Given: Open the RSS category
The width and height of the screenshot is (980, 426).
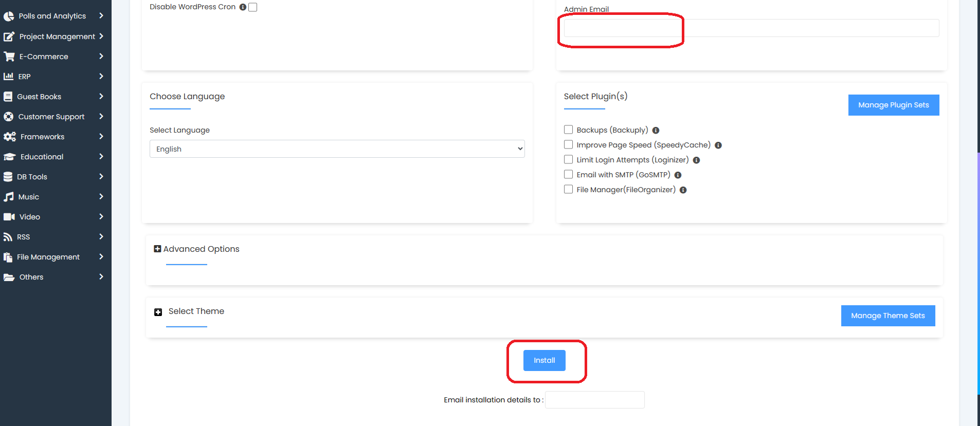Looking at the screenshot, I should tap(55, 237).
